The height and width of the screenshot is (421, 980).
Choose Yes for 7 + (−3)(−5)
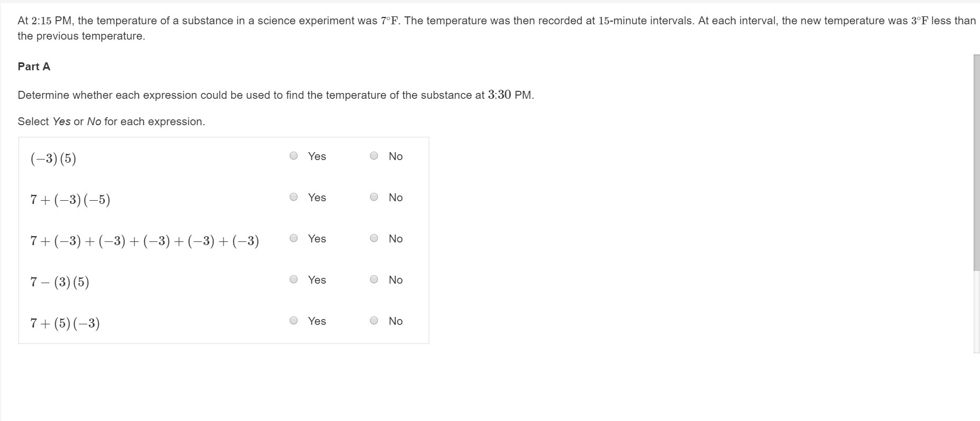click(294, 197)
